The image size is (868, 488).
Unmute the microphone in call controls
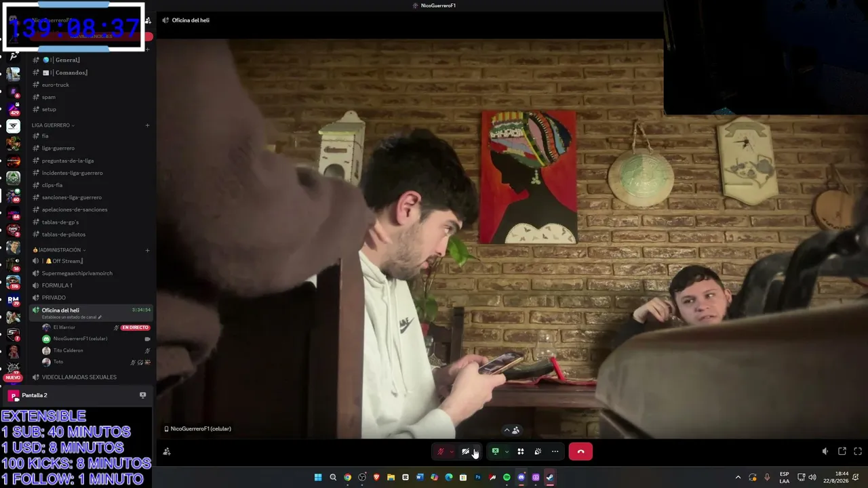point(440,451)
